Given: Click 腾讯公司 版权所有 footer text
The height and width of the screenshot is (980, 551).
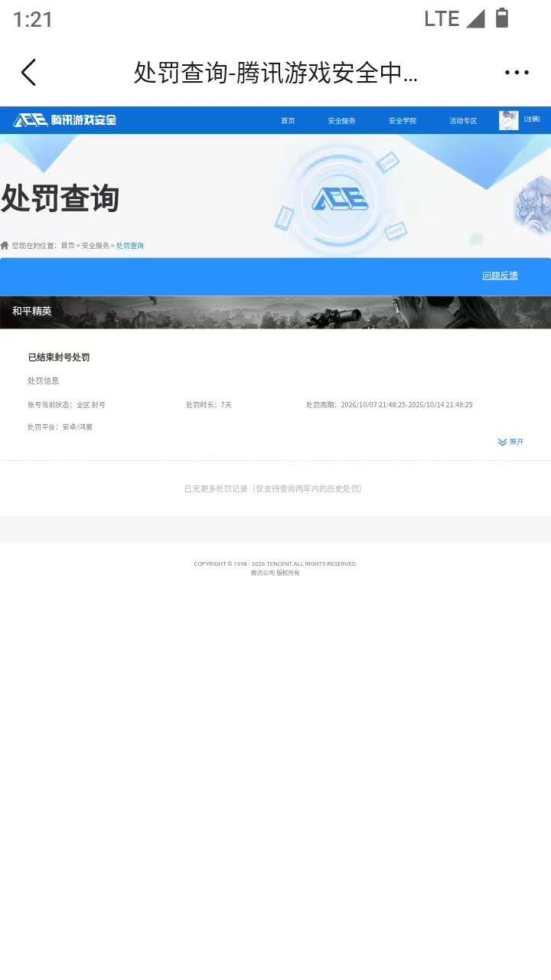Looking at the screenshot, I should pos(275,573).
